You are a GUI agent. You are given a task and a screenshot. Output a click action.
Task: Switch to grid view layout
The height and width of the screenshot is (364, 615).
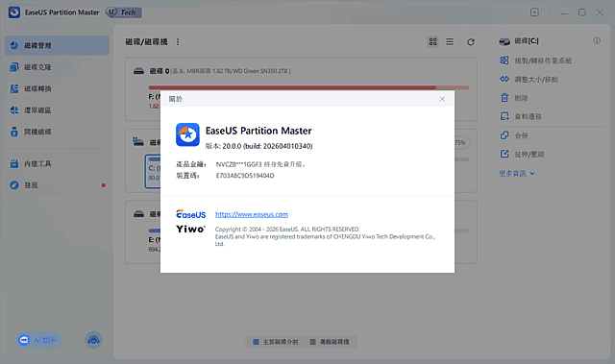click(x=433, y=41)
